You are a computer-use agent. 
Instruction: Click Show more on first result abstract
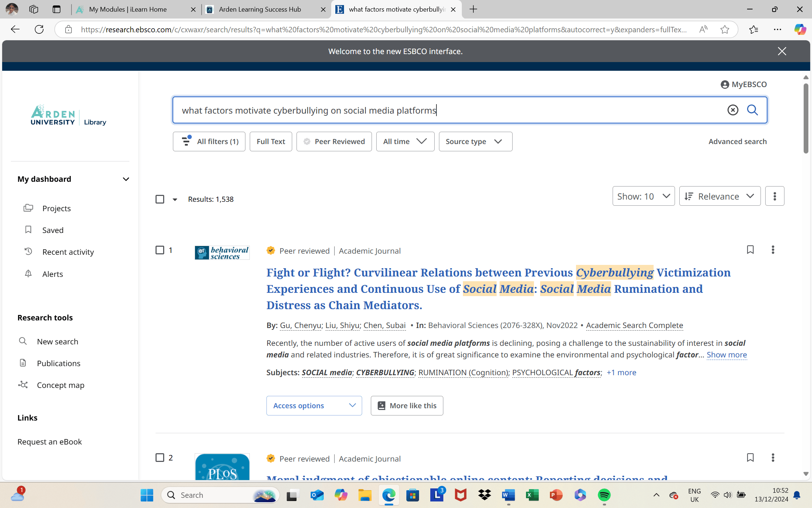726,355
